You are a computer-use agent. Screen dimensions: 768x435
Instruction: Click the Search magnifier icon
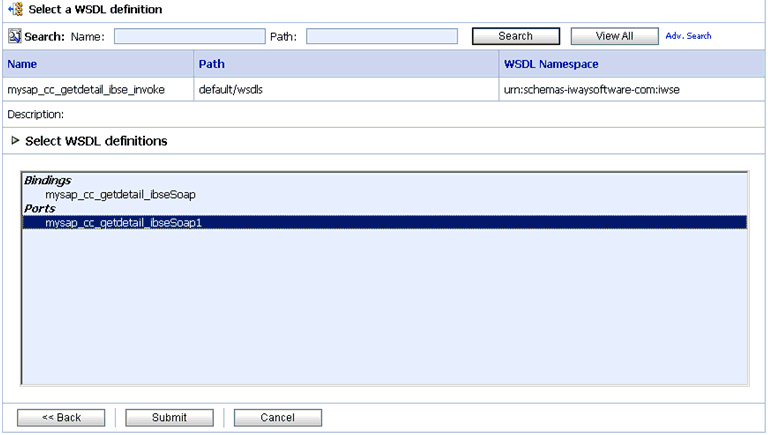[14, 36]
